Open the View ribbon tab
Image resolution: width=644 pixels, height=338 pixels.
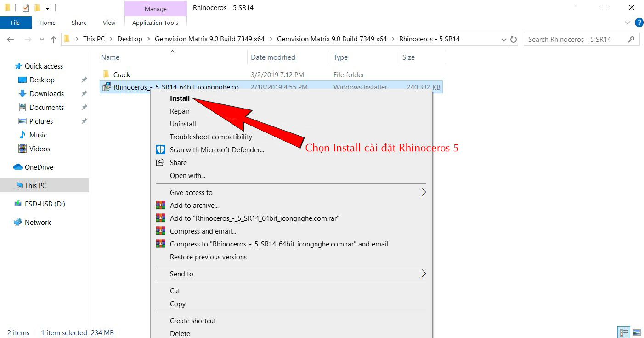click(x=109, y=23)
